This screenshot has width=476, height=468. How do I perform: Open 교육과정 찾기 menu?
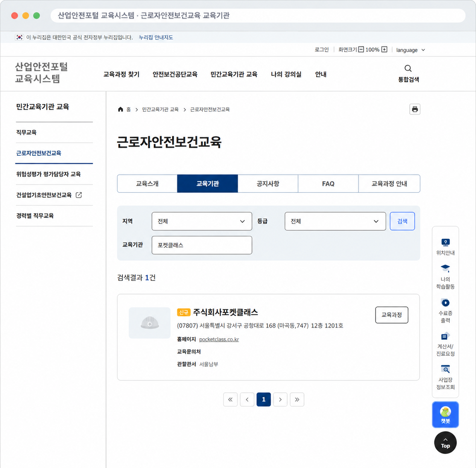121,74
